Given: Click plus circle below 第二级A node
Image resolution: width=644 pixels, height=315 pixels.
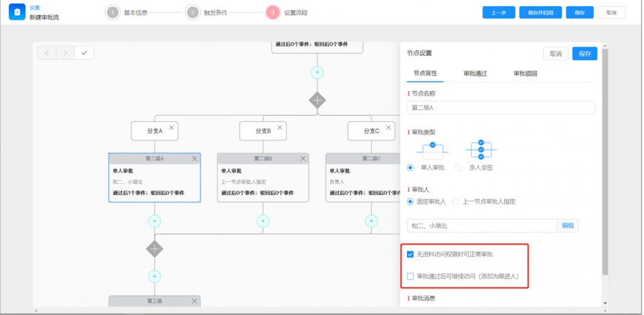Looking at the screenshot, I should pos(155,221).
